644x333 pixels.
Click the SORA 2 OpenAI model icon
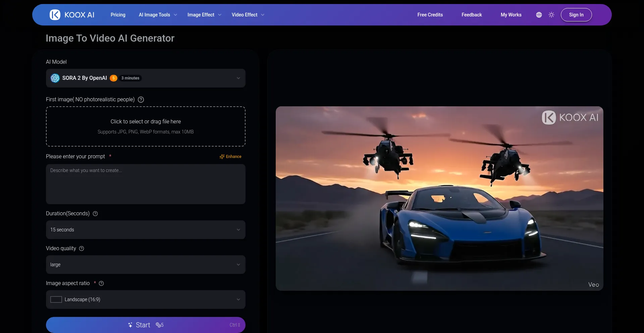click(x=55, y=78)
